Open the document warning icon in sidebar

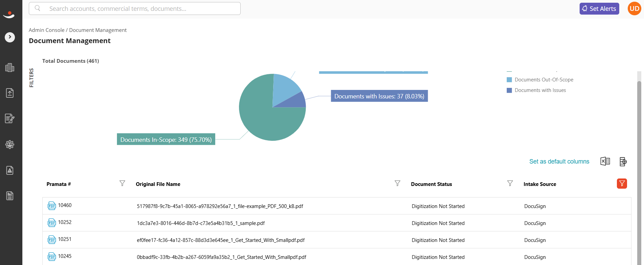click(x=10, y=170)
